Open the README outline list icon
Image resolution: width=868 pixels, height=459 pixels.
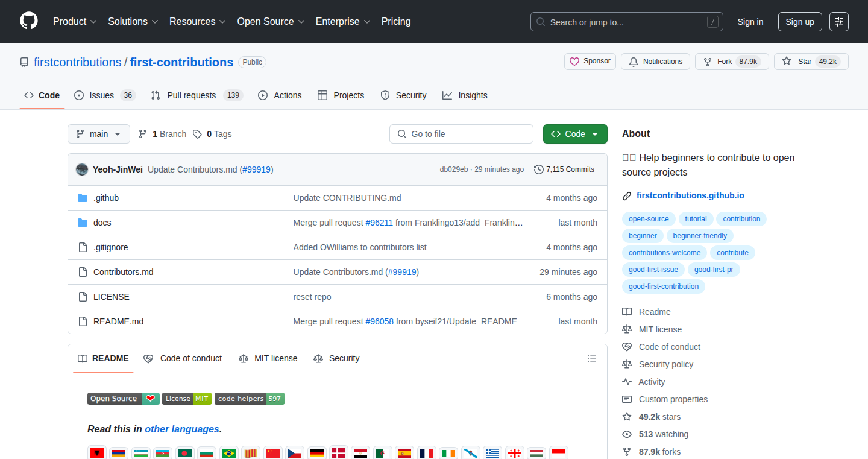coord(592,359)
